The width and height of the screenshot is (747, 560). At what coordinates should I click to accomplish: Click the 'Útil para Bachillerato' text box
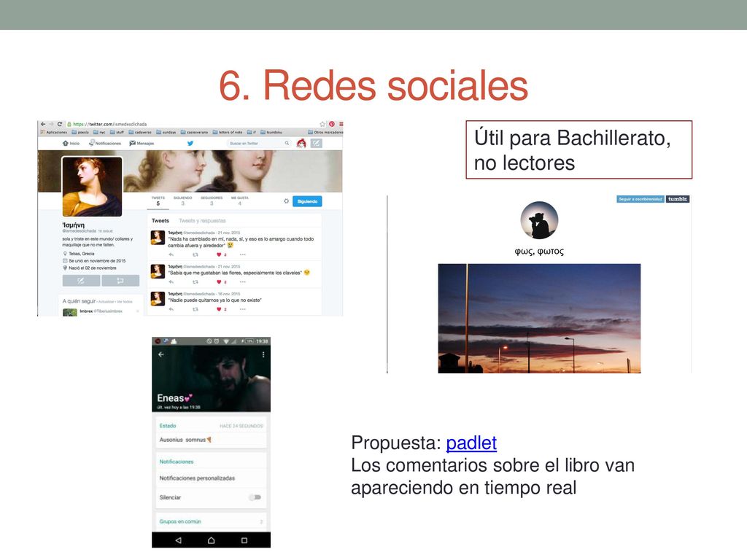point(578,150)
